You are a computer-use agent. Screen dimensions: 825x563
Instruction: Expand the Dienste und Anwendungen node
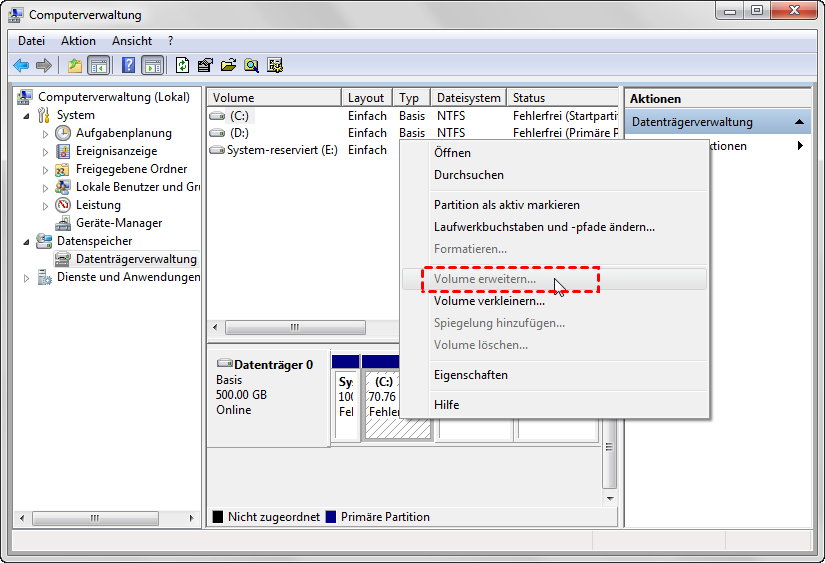(26, 278)
